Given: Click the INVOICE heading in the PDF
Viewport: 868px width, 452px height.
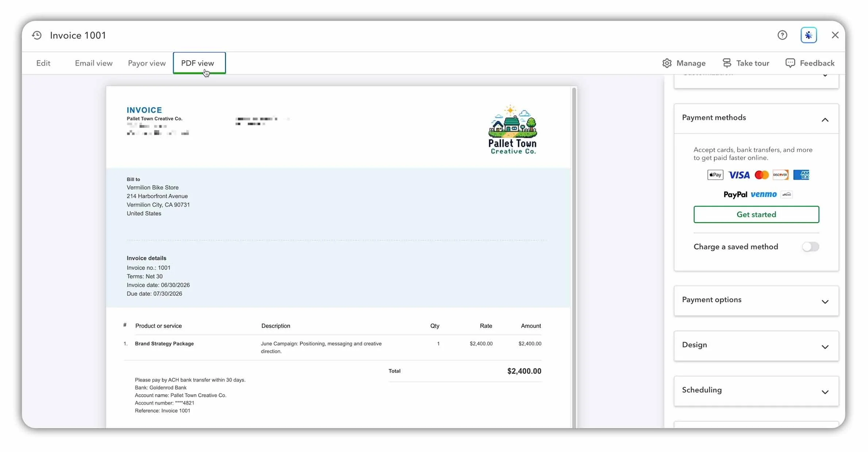Looking at the screenshot, I should click(x=144, y=110).
